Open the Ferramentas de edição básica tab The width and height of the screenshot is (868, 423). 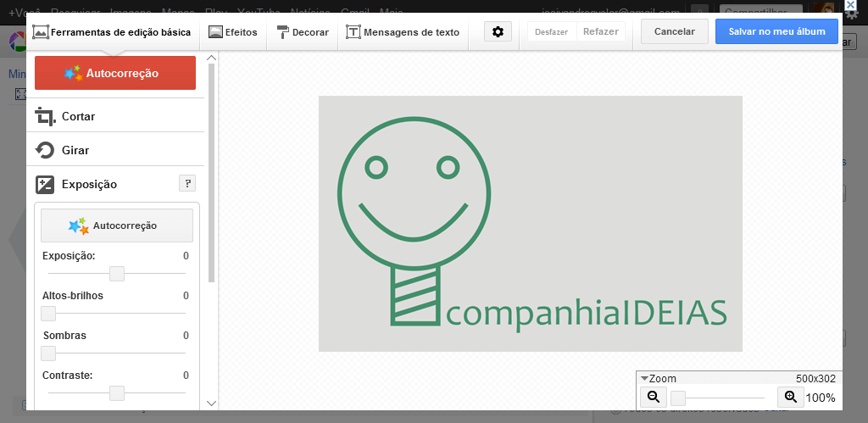tap(112, 32)
